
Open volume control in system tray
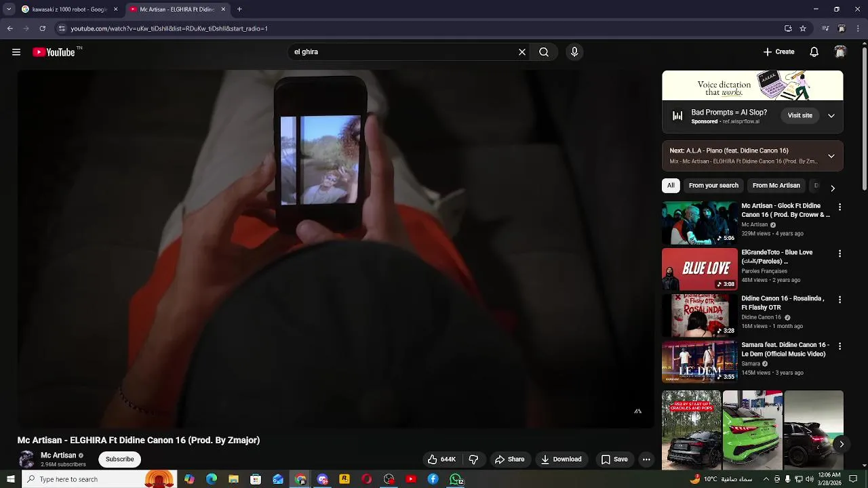click(x=809, y=479)
